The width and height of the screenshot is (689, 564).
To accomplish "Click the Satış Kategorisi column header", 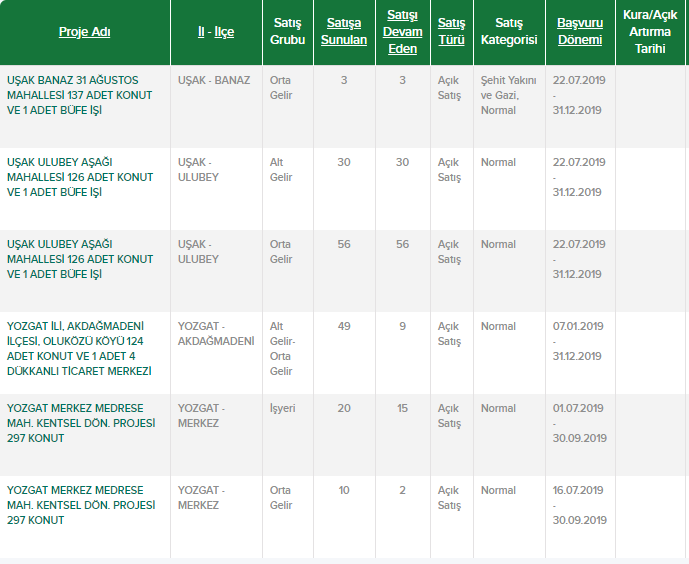I will click(x=509, y=32).
